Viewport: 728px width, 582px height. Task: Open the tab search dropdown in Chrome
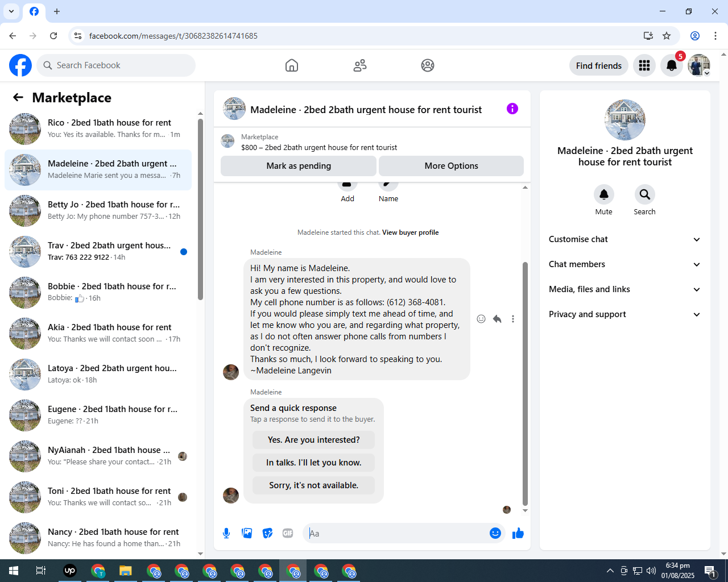11,11
